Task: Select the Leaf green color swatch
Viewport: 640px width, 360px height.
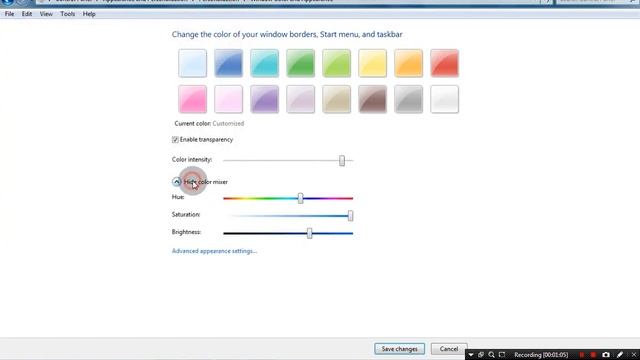Action: tap(300, 63)
